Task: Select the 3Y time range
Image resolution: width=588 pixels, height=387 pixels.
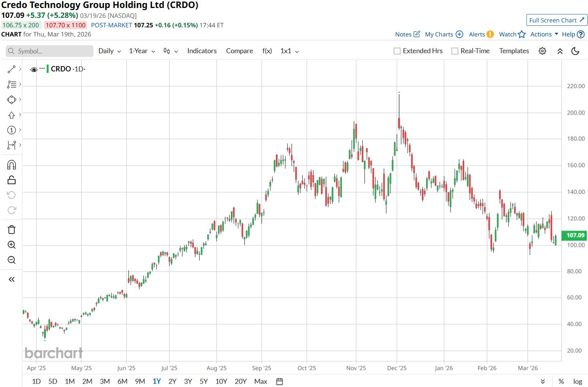Action: (x=188, y=381)
